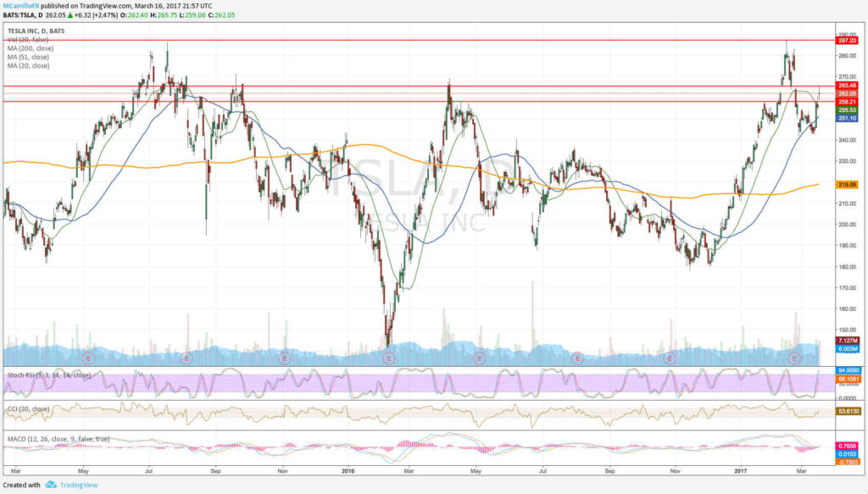The image size is (868, 494).
Task: Click the last earnings E marker before March 2017
Action: pyautogui.click(x=794, y=358)
